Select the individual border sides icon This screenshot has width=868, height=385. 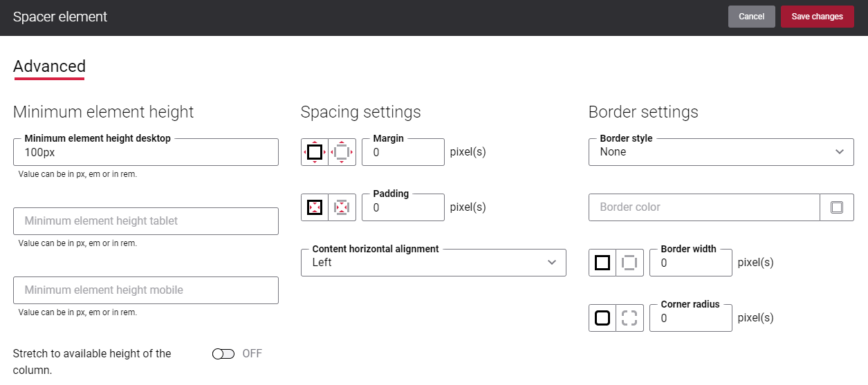point(630,263)
